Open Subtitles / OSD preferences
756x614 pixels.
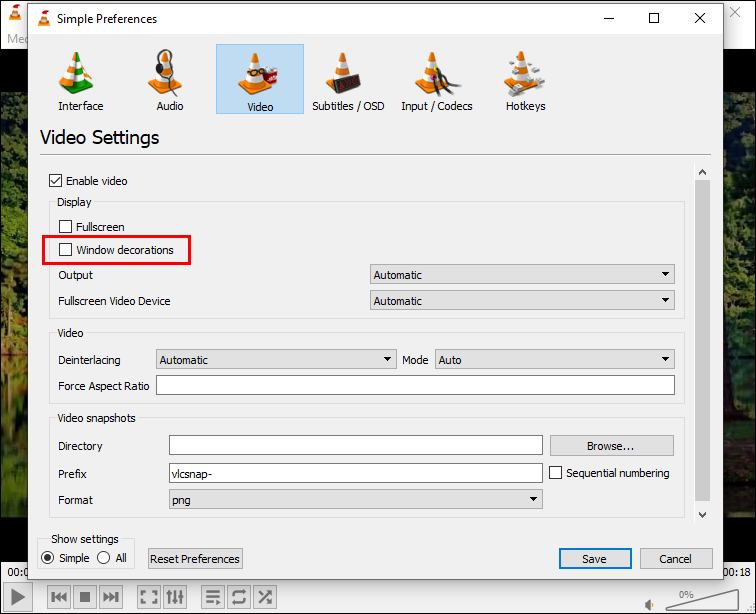(348, 80)
